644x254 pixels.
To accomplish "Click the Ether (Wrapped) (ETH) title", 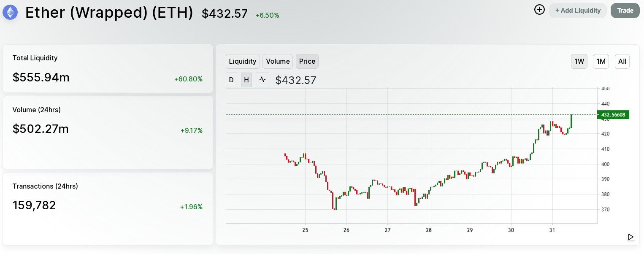I will 109,13.
